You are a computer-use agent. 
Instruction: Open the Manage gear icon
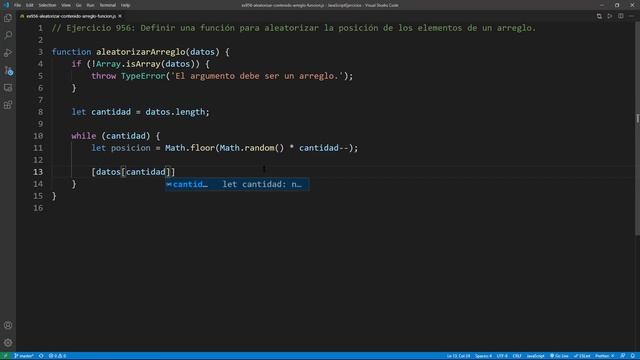(x=8, y=343)
